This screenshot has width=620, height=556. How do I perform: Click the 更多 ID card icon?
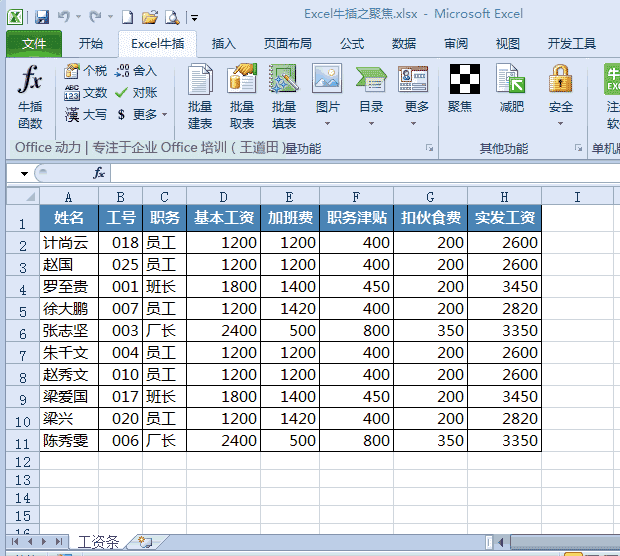point(413,79)
